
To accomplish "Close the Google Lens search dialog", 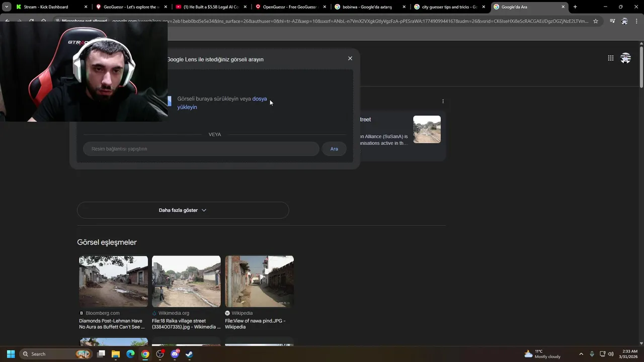I will pos(350,58).
